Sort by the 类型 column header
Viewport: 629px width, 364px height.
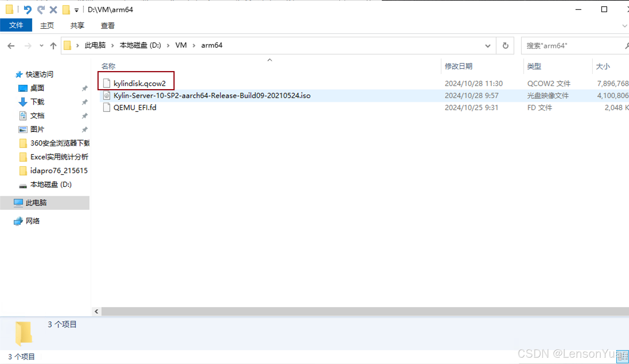click(x=534, y=66)
